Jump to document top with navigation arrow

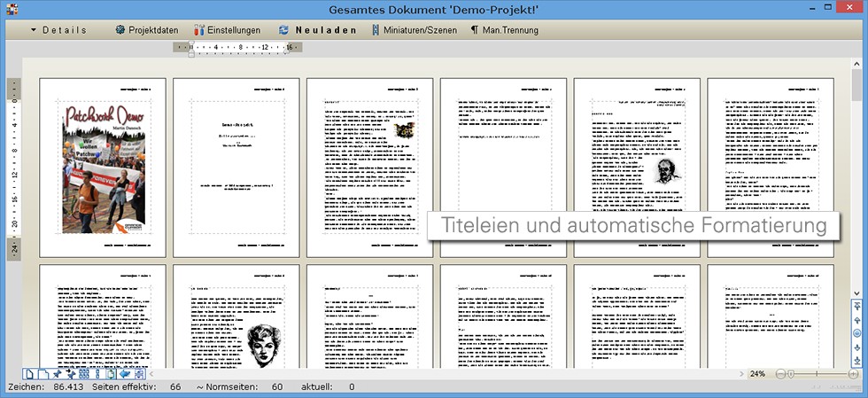(x=856, y=306)
